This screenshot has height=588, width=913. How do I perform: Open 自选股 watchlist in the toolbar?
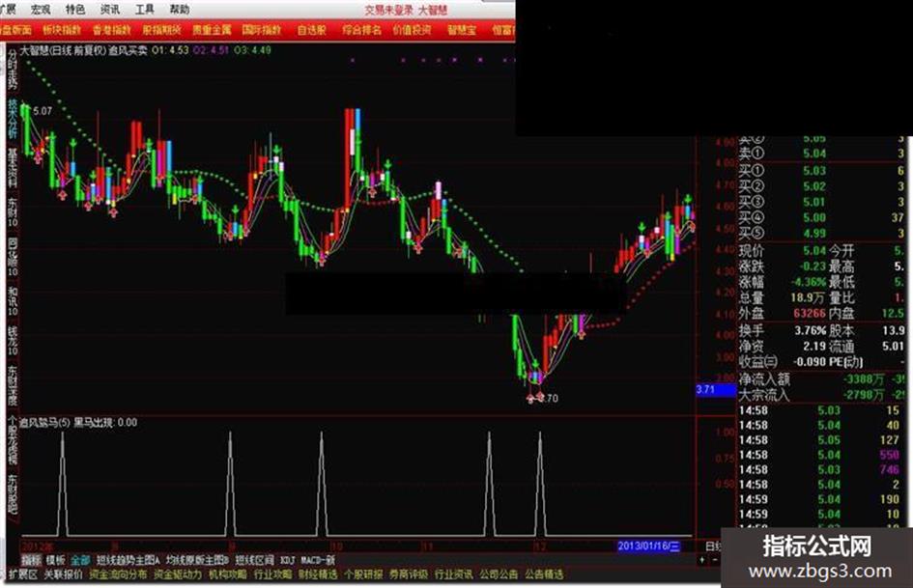[x=311, y=30]
